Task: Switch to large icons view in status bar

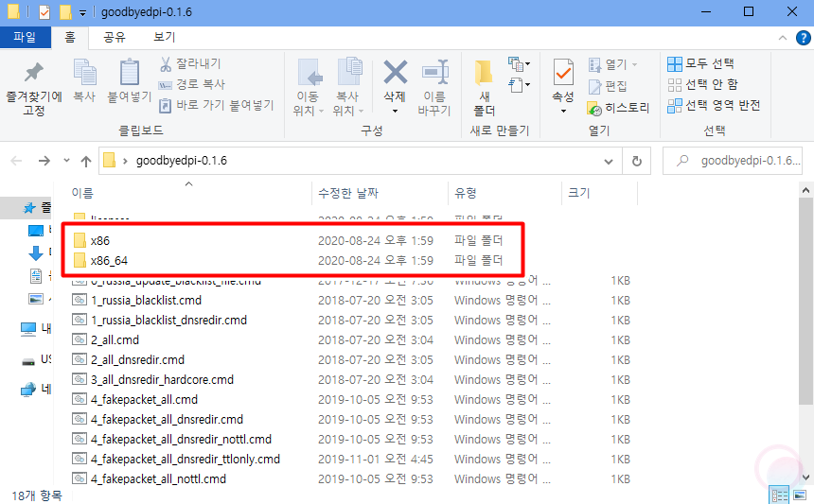Action: point(800,495)
